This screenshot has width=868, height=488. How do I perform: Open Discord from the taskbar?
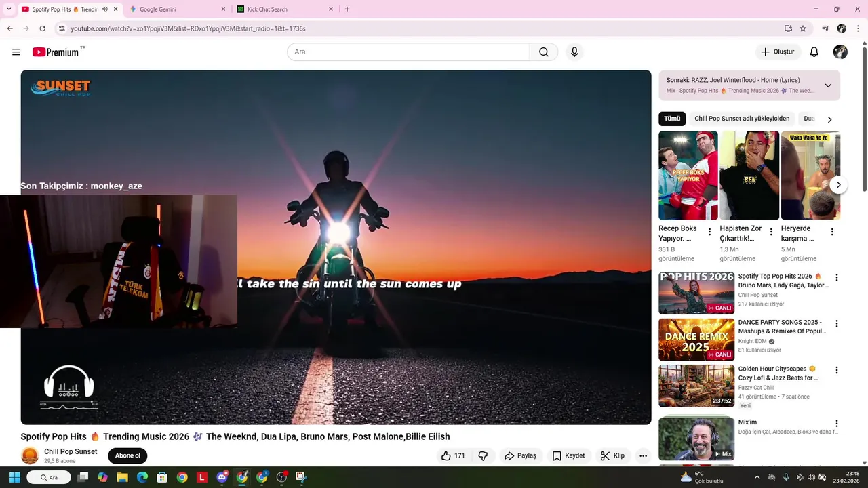coord(222,477)
